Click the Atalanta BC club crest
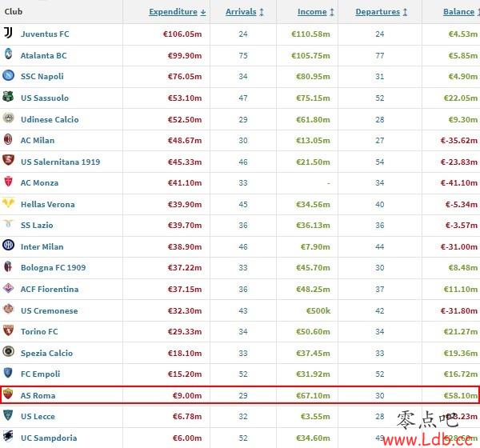Screen dimensions: 480x448 click(x=8, y=54)
